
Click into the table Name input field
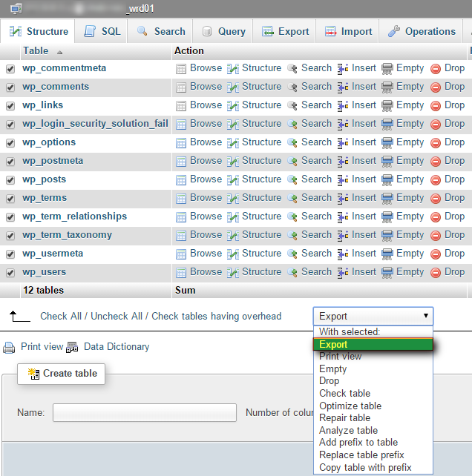144,412
